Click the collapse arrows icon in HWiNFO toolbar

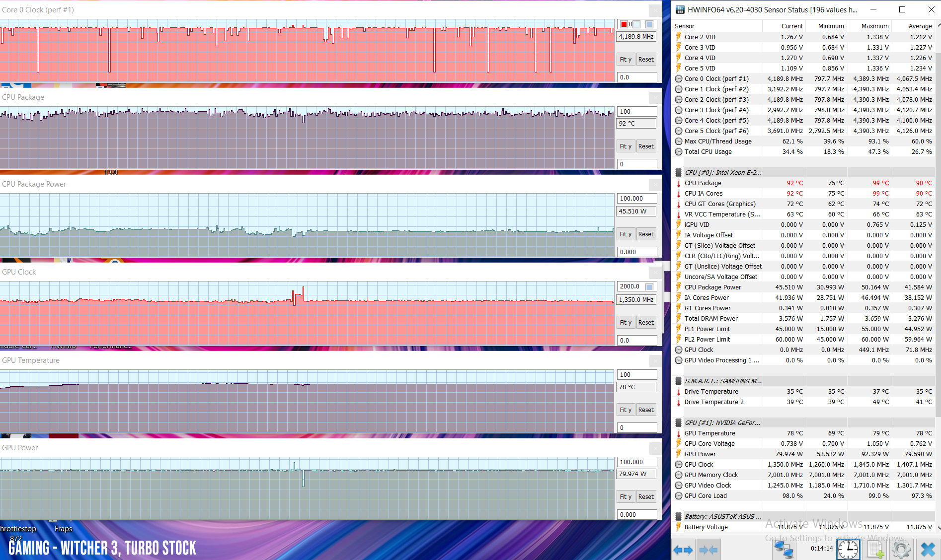708,550
